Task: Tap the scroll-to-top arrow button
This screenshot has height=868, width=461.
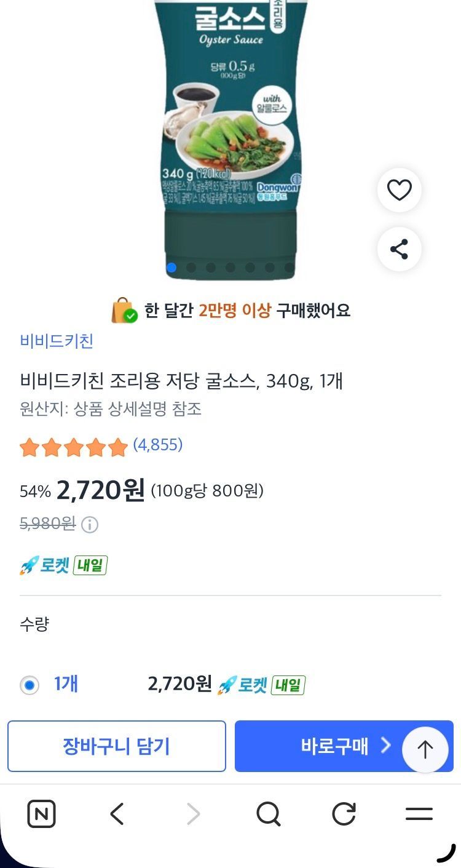Action: pos(425,749)
